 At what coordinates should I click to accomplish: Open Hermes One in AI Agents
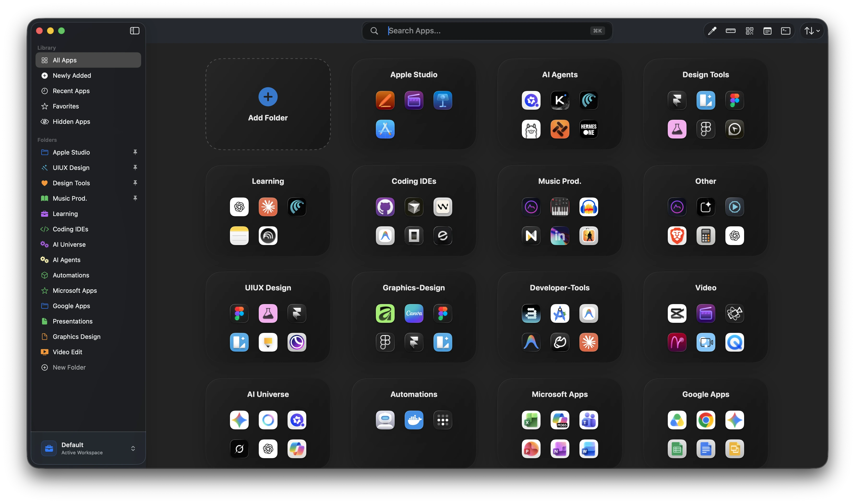click(x=588, y=129)
